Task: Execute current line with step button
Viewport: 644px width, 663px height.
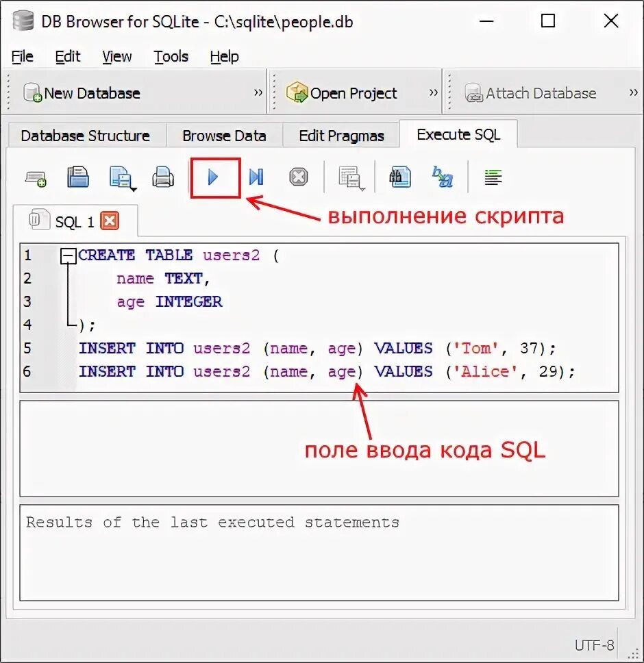Action: coord(256,177)
